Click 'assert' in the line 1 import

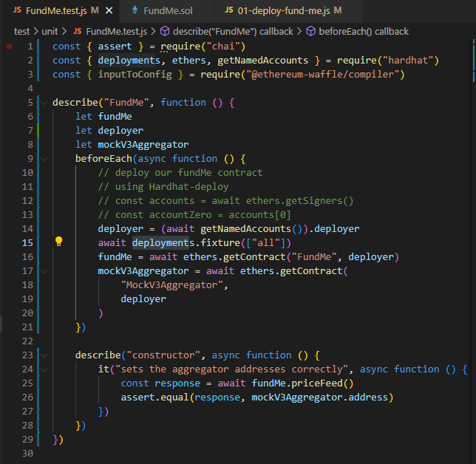[115, 47]
